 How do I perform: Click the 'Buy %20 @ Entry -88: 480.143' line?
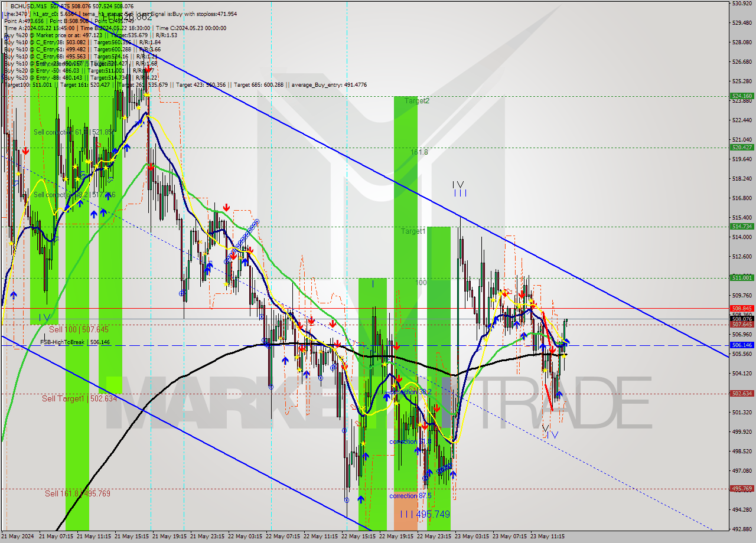pos(81,77)
